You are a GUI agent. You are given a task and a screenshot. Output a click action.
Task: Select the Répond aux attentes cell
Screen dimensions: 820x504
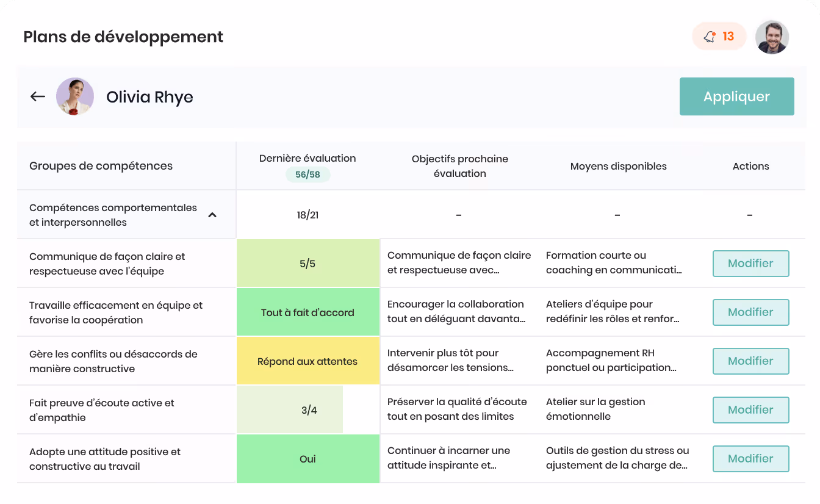307,361
